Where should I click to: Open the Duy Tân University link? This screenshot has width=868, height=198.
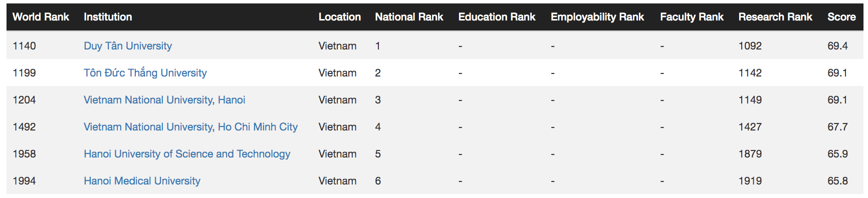(128, 46)
